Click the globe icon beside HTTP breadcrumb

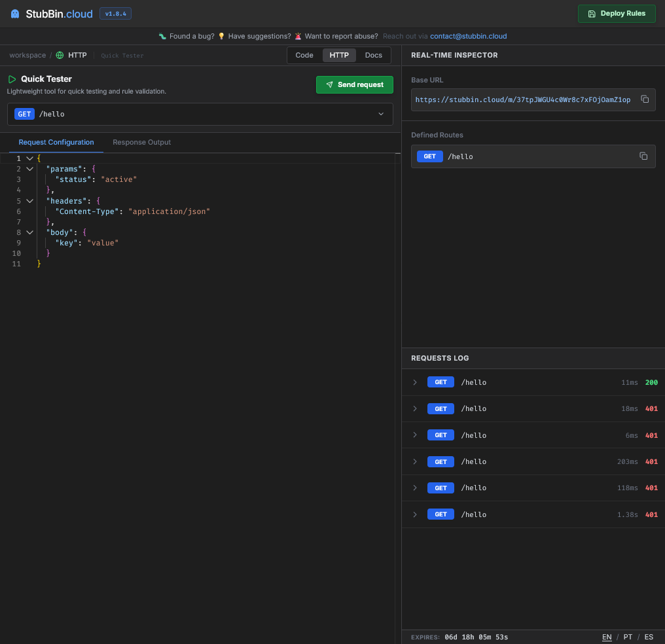pyautogui.click(x=60, y=55)
